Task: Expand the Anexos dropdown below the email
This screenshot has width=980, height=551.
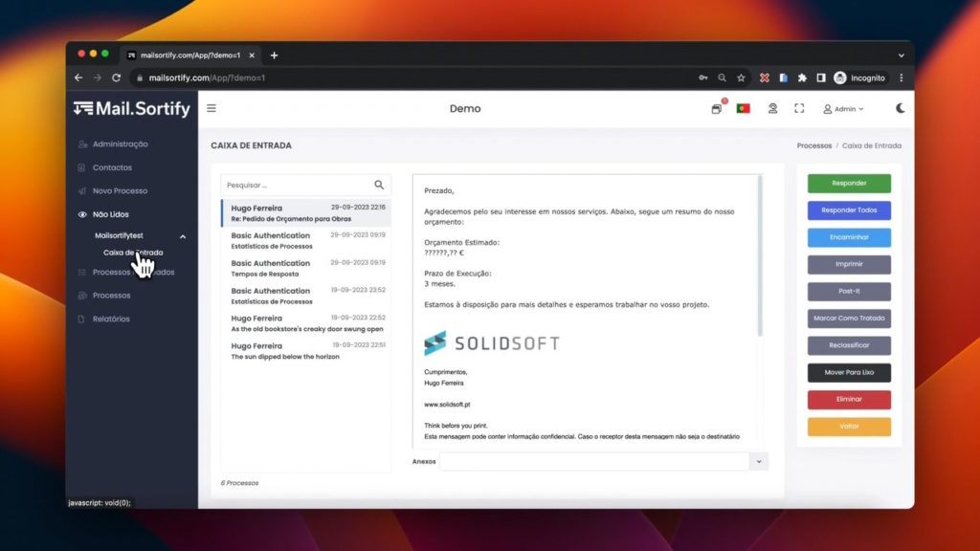Action: click(x=760, y=460)
